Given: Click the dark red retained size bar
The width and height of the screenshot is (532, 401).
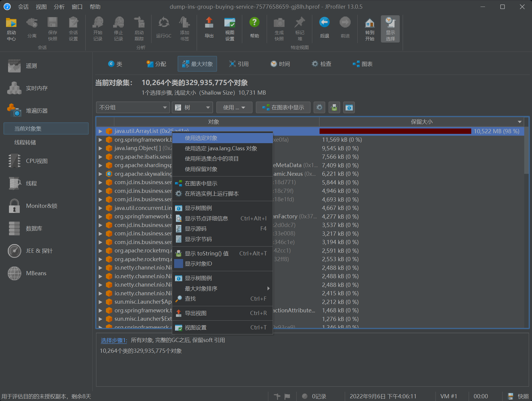Looking at the screenshot, I should (x=395, y=131).
